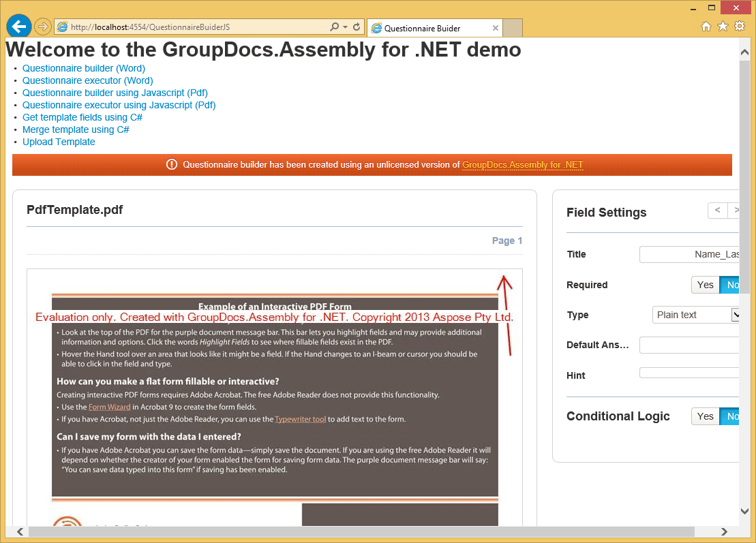The width and height of the screenshot is (756, 543).
Task: Click the vertical scrollbar down arrow
Action: click(x=744, y=511)
